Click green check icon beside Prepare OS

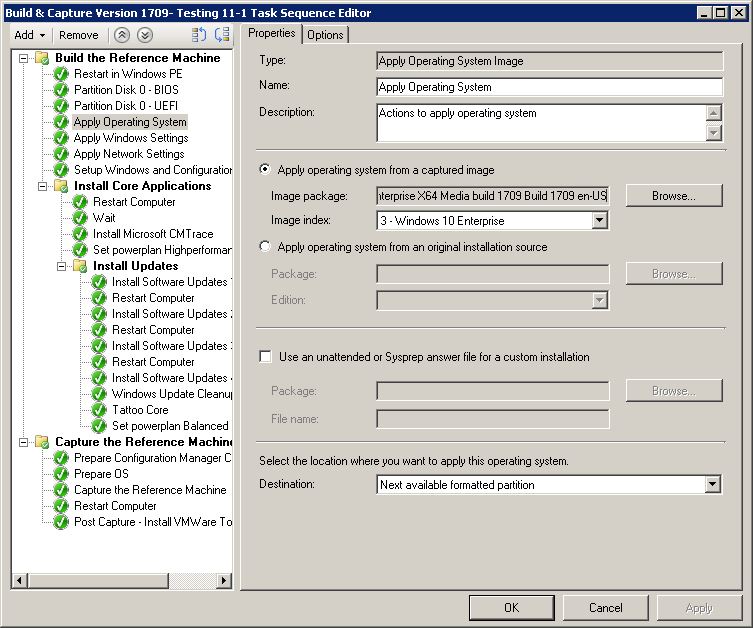coord(61,474)
